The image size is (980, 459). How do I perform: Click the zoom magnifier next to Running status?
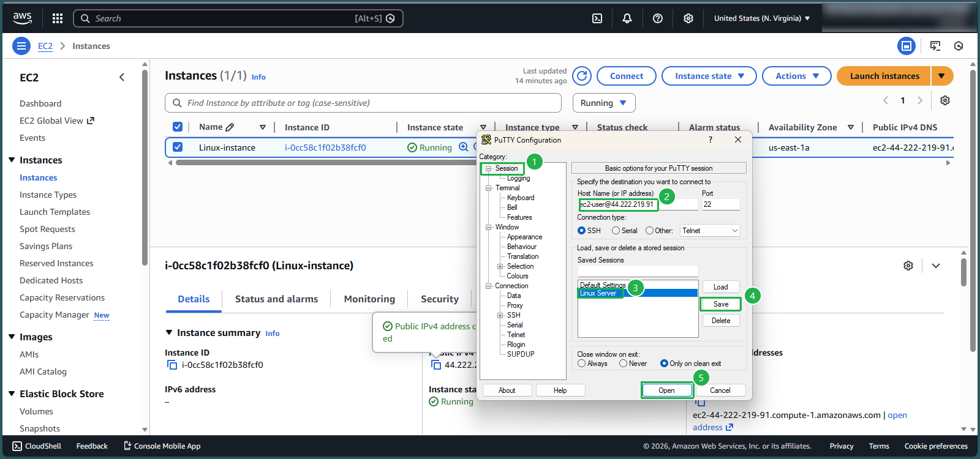point(464,147)
